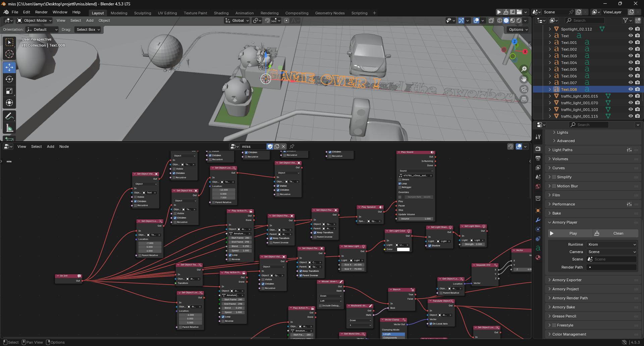Screen dimensions: 644x346
Task: Click the viewport zoom magnifier icon
Action: tap(524, 69)
